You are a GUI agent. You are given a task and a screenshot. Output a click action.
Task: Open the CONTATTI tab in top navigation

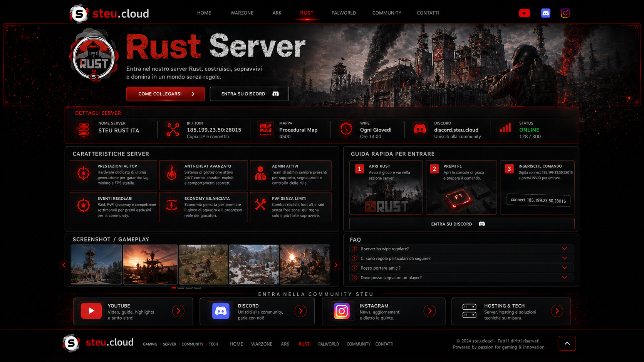point(428,13)
